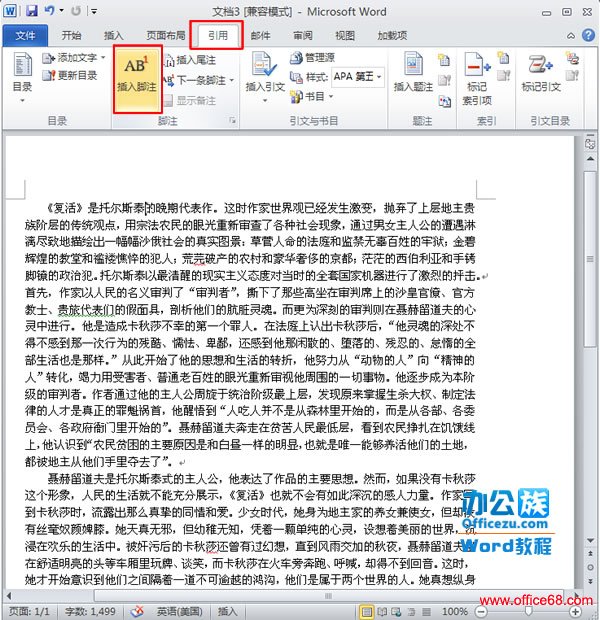This screenshot has height=620, width=600.
Task: Click 字数: 1,499 word count
Action: click(90, 612)
